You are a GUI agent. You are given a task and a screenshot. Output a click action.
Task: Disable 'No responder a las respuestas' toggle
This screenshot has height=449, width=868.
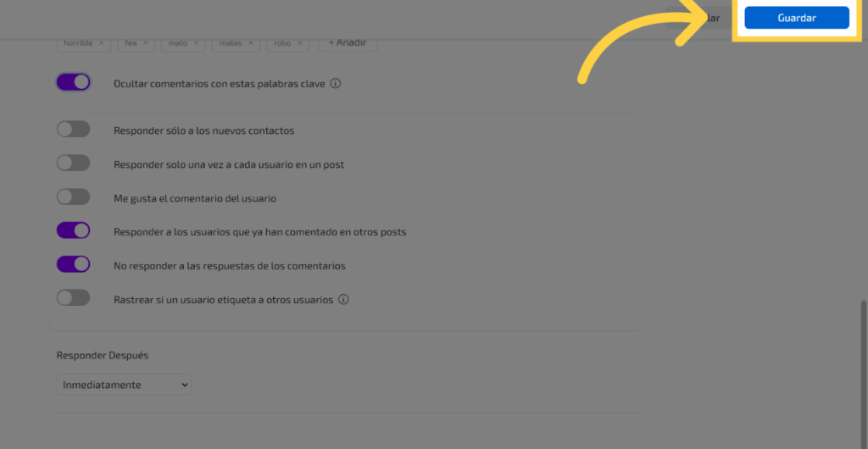(x=73, y=265)
